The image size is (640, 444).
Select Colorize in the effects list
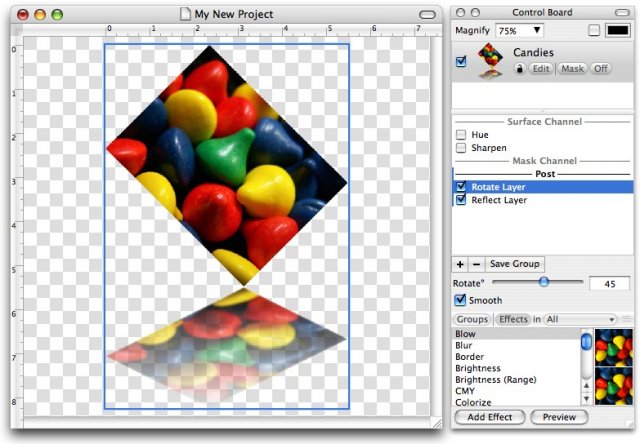516,402
